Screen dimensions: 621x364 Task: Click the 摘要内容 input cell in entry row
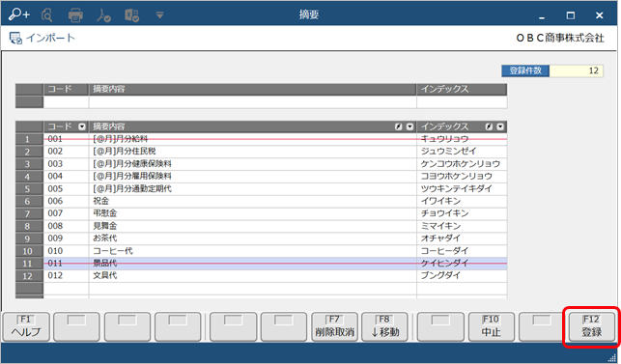point(253,102)
